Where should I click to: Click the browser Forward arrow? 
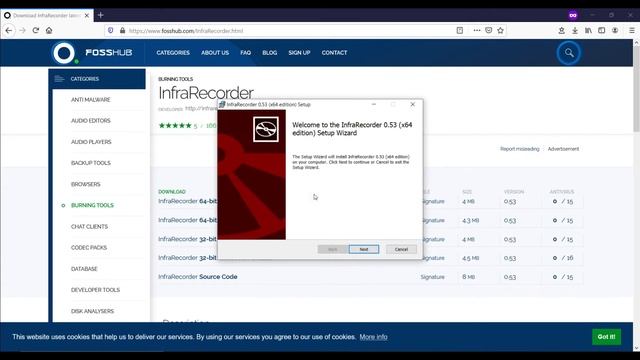click(x=22, y=31)
